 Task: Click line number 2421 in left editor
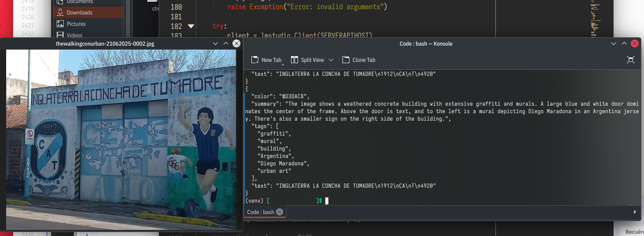click(27, 25)
